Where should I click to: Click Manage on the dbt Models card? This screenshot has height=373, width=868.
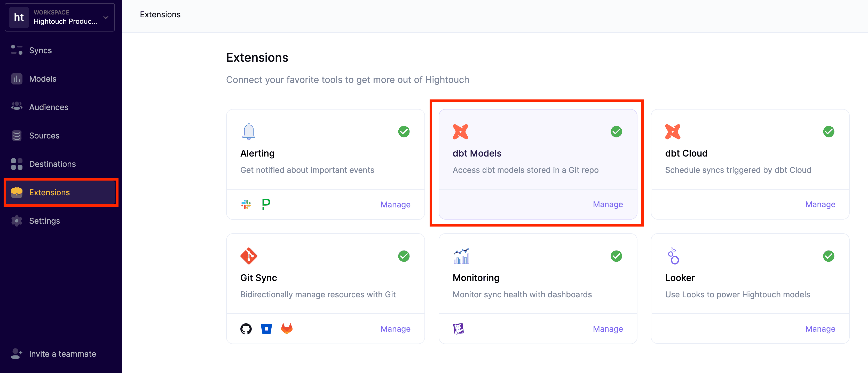[x=607, y=204]
